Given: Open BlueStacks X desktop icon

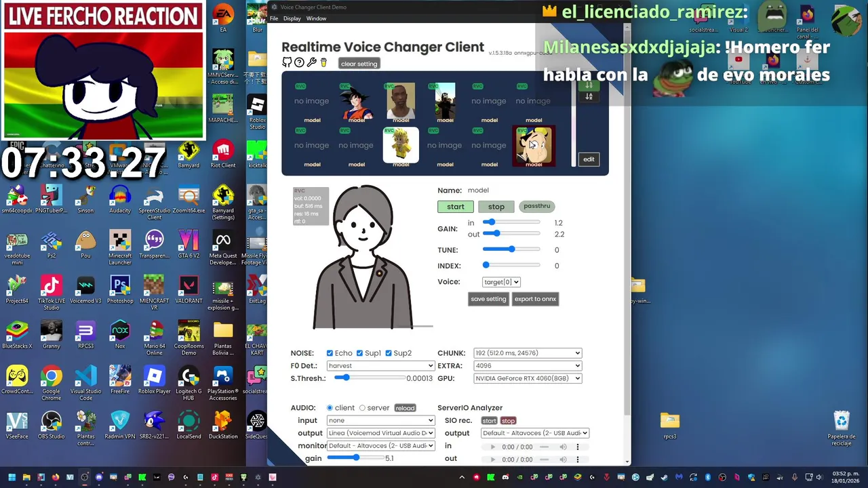Looking at the screenshot, I should [17, 335].
